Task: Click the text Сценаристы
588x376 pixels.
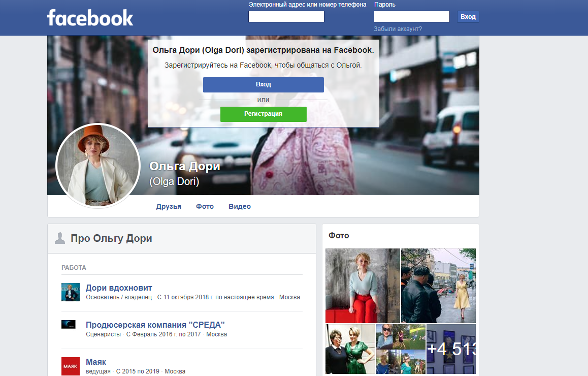Action: pyautogui.click(x=104, y=334)
